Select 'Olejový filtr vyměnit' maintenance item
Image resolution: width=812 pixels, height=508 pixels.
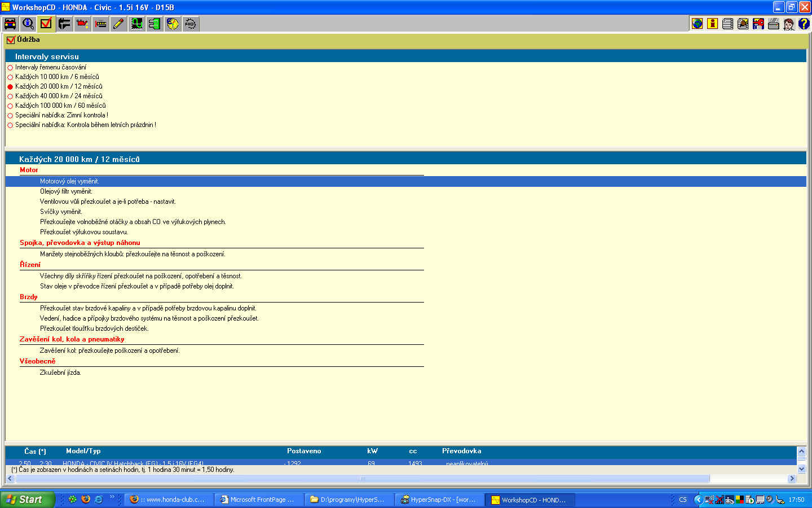coord(66,191)
